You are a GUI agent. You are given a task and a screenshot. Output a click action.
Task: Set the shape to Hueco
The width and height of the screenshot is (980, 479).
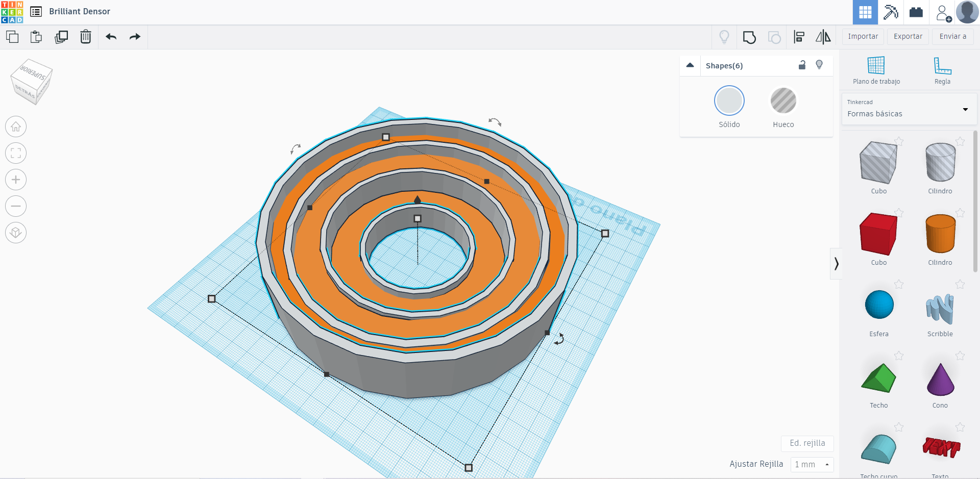(783, 100)
